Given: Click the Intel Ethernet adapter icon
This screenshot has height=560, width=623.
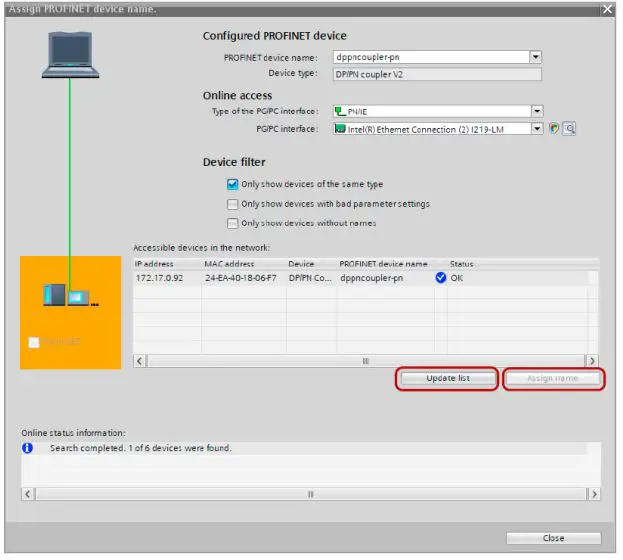Looking at the screenshot, I should (x=340, y=129).
